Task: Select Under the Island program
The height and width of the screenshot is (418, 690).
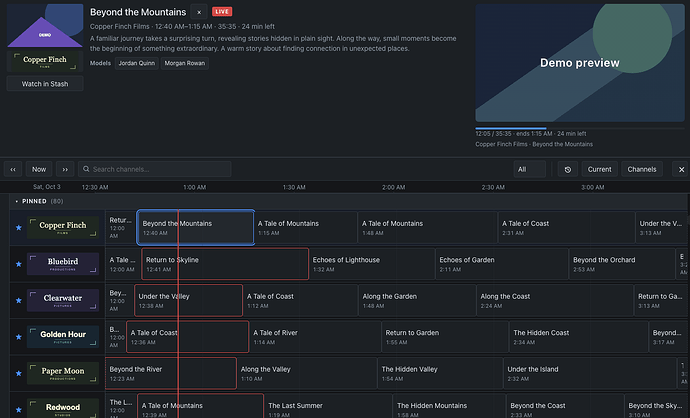Action: pos(590,374)
